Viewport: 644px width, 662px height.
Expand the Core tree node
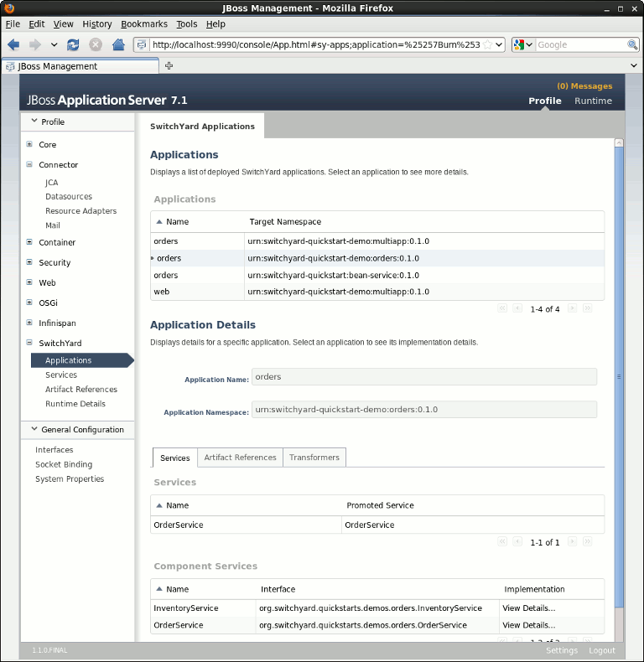tap(29, 144)
